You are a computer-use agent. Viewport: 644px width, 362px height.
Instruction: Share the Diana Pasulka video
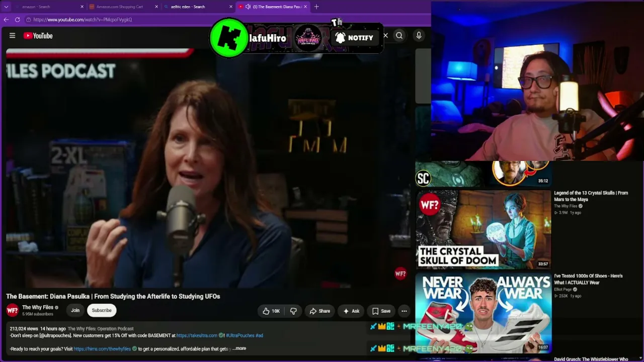[319, 311]
